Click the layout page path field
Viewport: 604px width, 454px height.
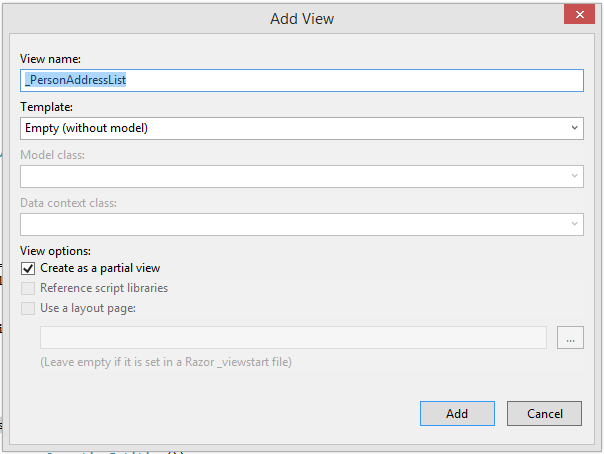292,338
